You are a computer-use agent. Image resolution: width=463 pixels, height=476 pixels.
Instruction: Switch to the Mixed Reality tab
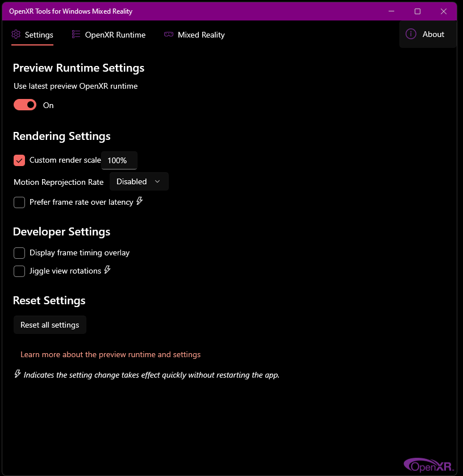(194, 35)
